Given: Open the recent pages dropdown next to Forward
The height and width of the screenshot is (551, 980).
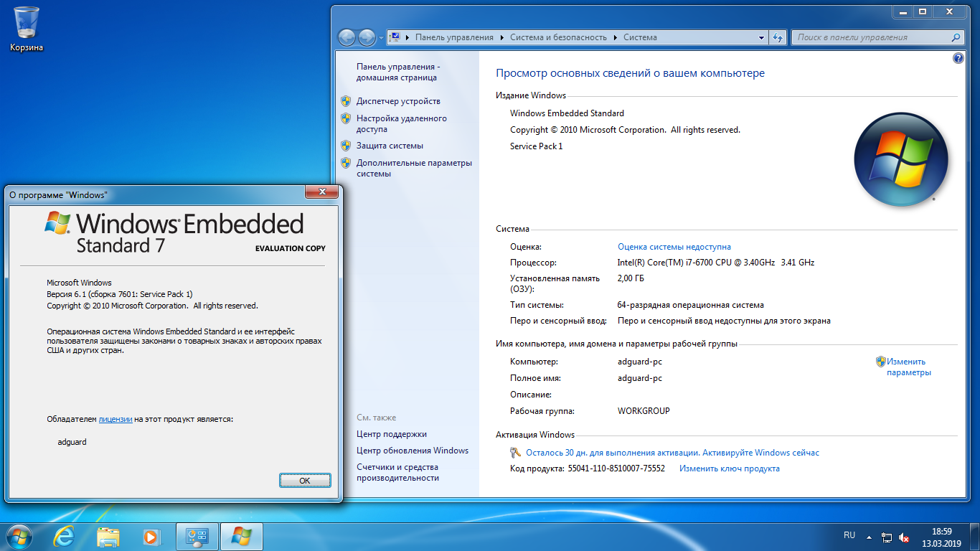Looking at the screenshot, I should (380, 37).
